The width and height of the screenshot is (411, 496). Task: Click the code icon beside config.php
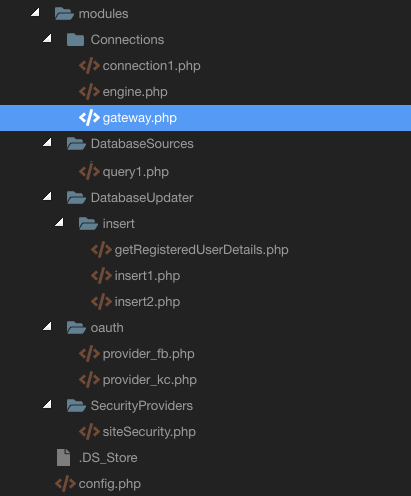click(x=65, y=484)
